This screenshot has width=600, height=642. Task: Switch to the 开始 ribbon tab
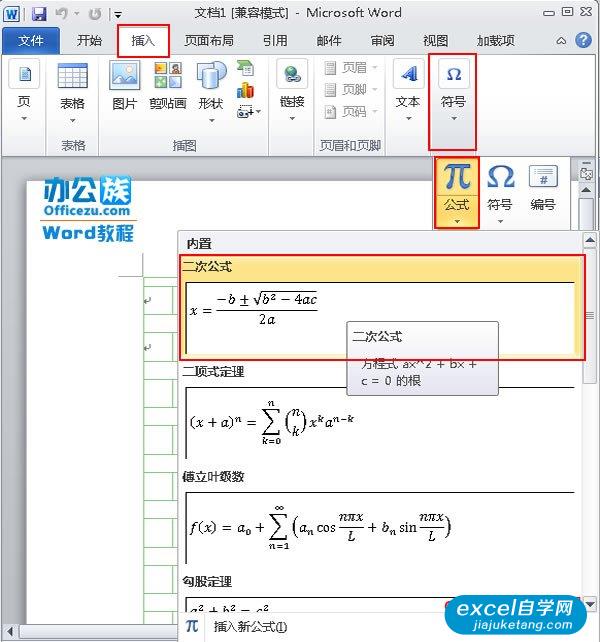pyautogui.click(x=89, y=41)
